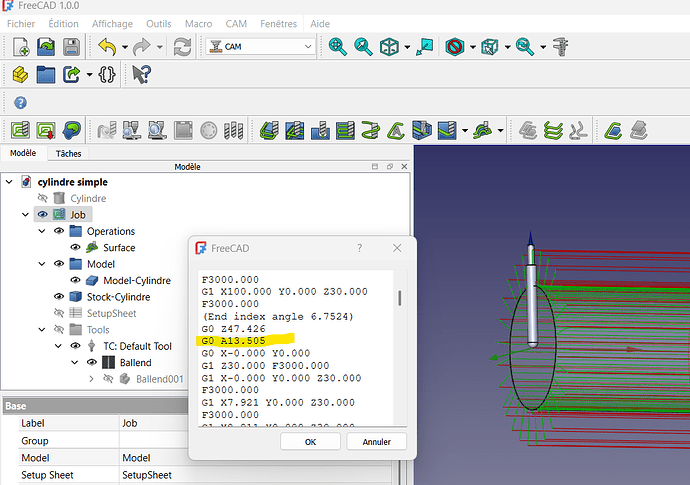This screenshot has height=485, width=690.
Task: Show the SetupSheet item
Action: tap(59, 313)
